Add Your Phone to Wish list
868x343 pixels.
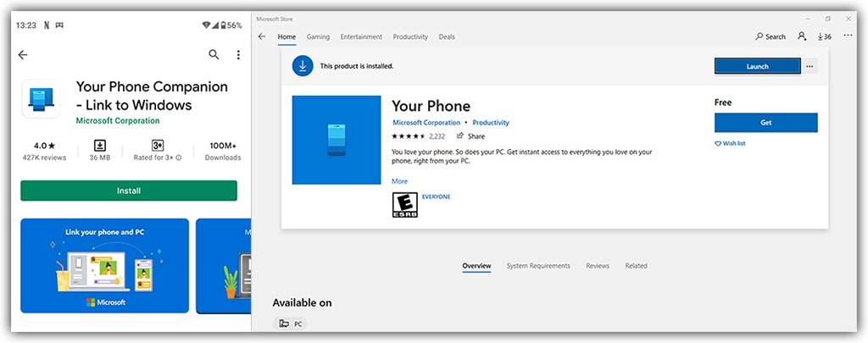pos(730,143)
